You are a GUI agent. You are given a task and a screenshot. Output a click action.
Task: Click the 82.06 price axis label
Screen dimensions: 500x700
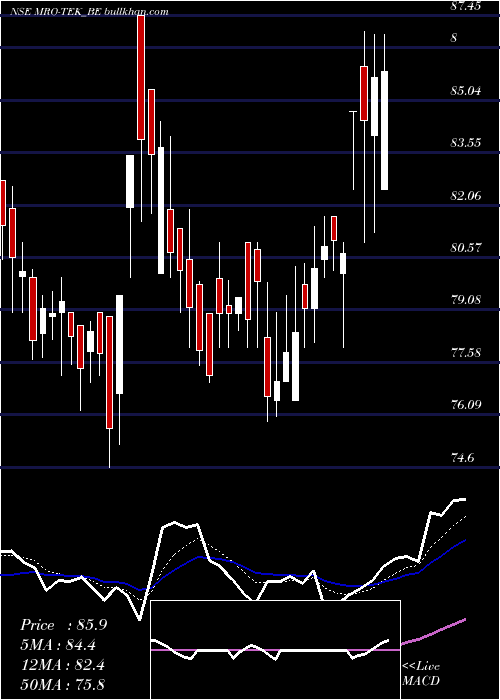coord(466,195)
